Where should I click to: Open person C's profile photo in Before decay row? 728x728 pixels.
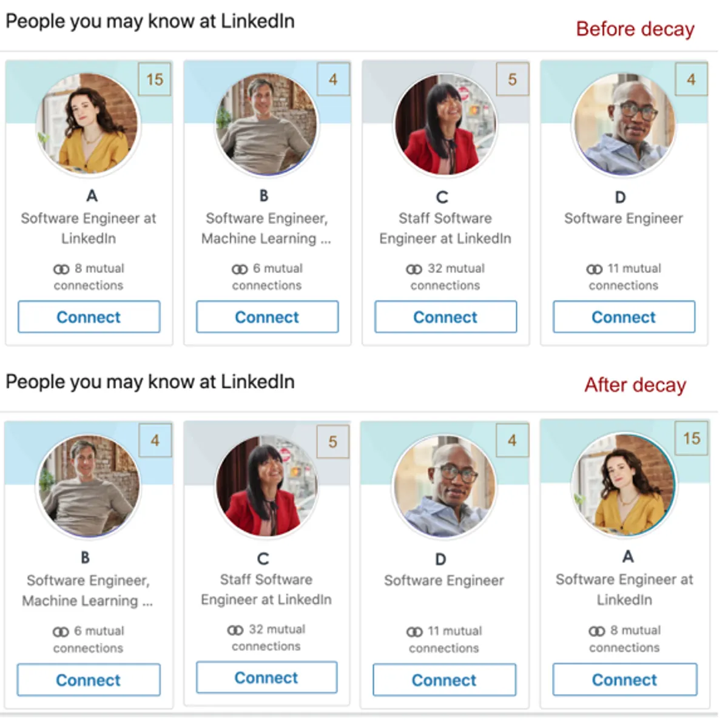click(x=445, y=124)
